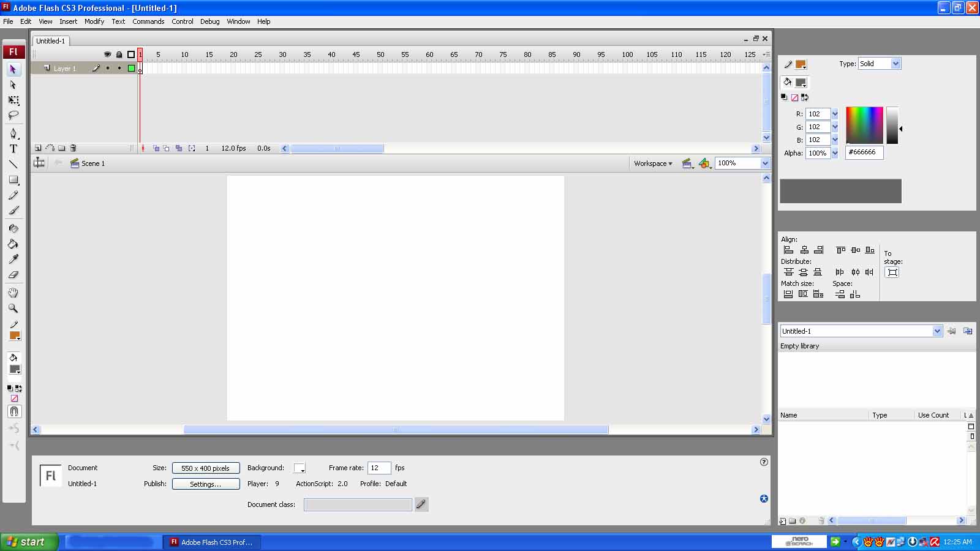980x551 pixels.
Task: Click the publish Settings button
Action: [206, 484]
